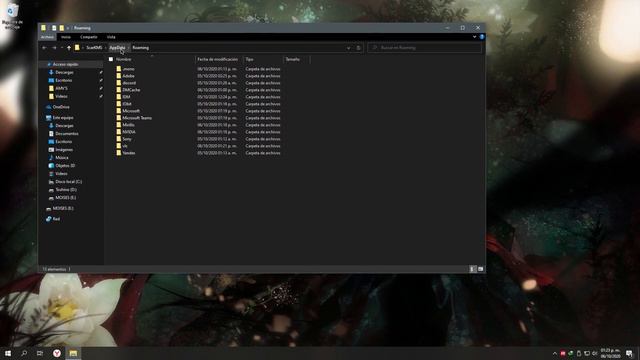
Task: Open Recycle Bin on desktop
Action: [11, 16]
